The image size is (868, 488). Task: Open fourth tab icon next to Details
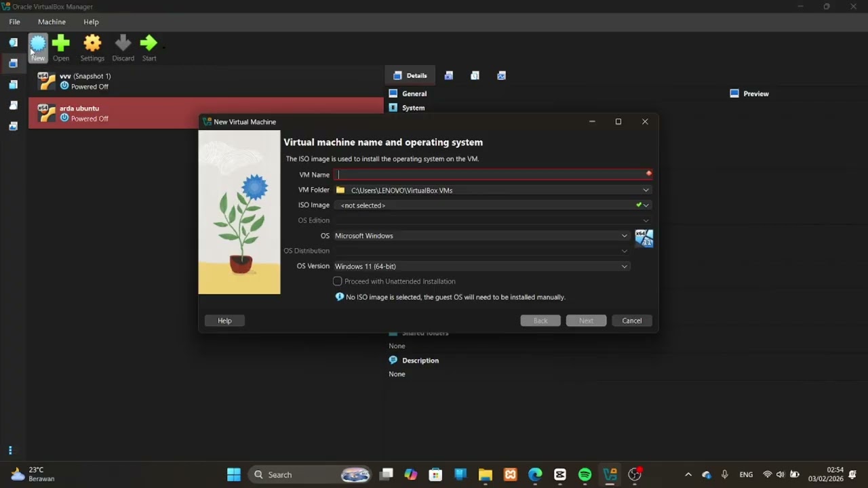(x=501, y=75)
